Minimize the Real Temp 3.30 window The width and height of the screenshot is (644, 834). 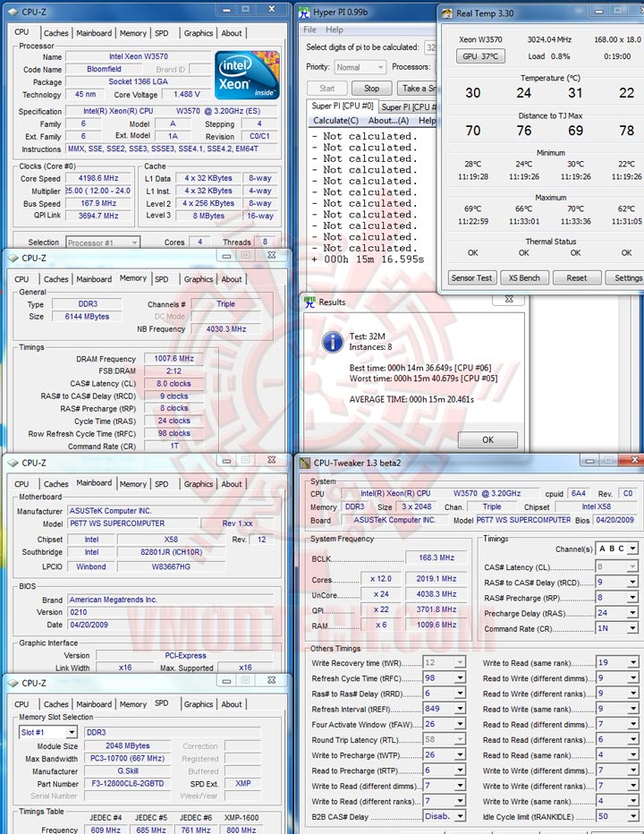pos(598,11)
